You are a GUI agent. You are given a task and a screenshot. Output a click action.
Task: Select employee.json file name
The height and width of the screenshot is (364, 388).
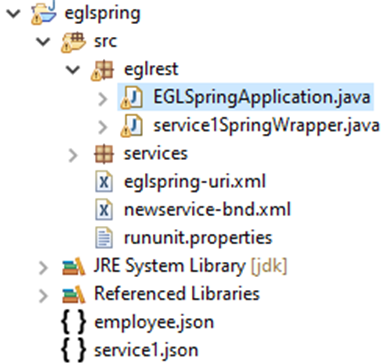[x=154, y=323]
